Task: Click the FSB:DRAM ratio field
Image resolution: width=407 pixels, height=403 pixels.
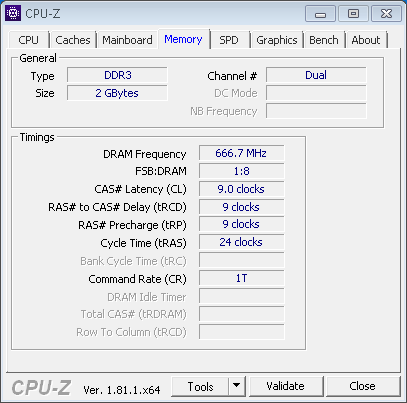Action: click(241, 171)
